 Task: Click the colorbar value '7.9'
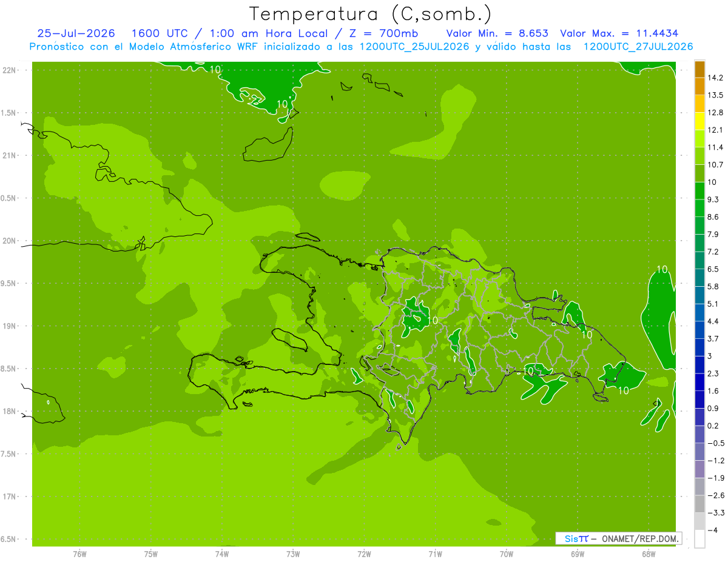coord(713,234)
